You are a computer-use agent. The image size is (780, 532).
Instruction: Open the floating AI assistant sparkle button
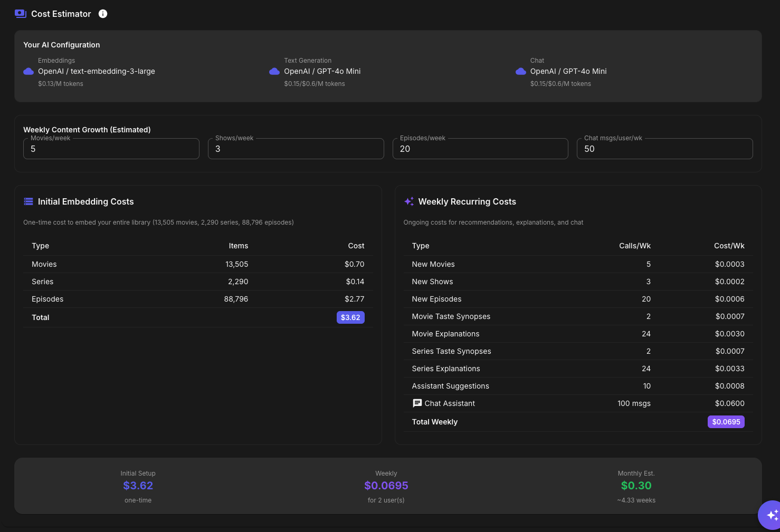point(772,515)
